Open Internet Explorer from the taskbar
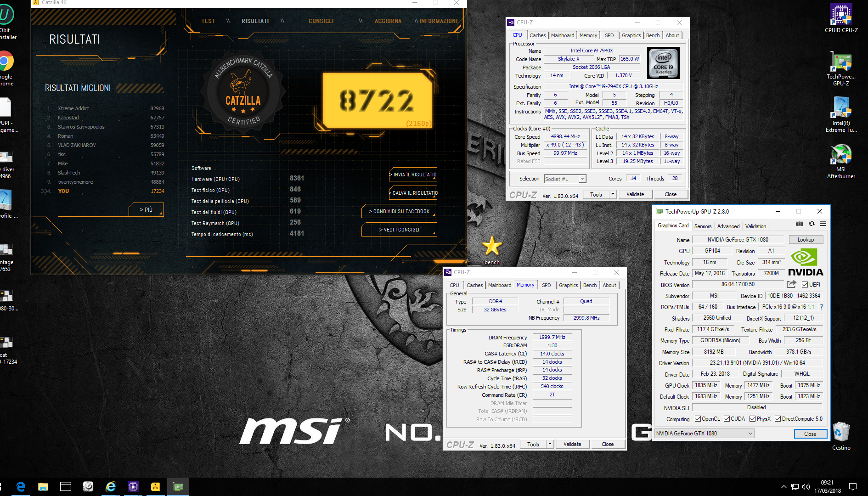Image resolution: width=868 pixels, height=496 pixels. pyautogui.click(x=111, y=486)
